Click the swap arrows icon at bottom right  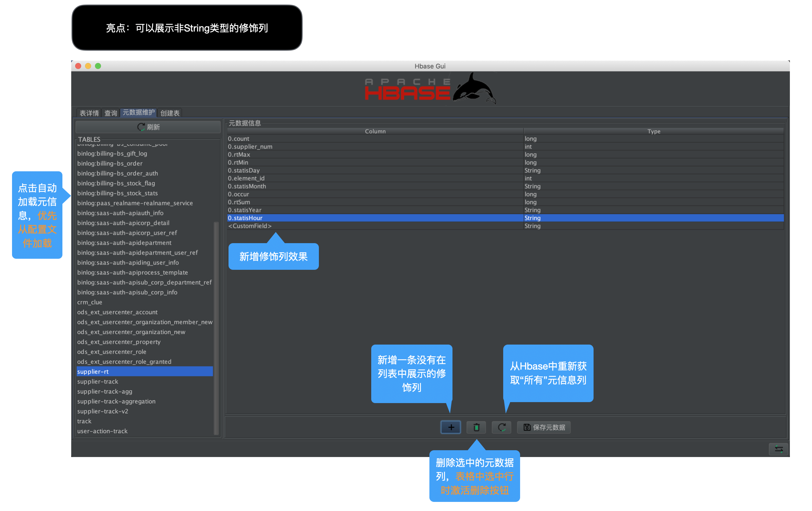[x=778, y=449]
